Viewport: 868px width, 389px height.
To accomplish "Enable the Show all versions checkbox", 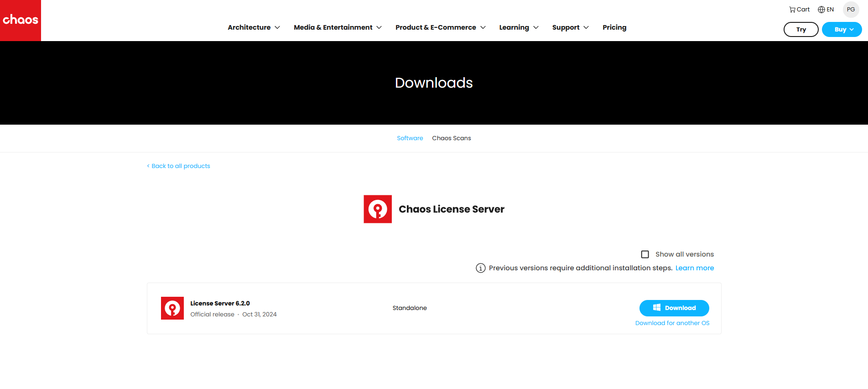I will pos(645,254).
